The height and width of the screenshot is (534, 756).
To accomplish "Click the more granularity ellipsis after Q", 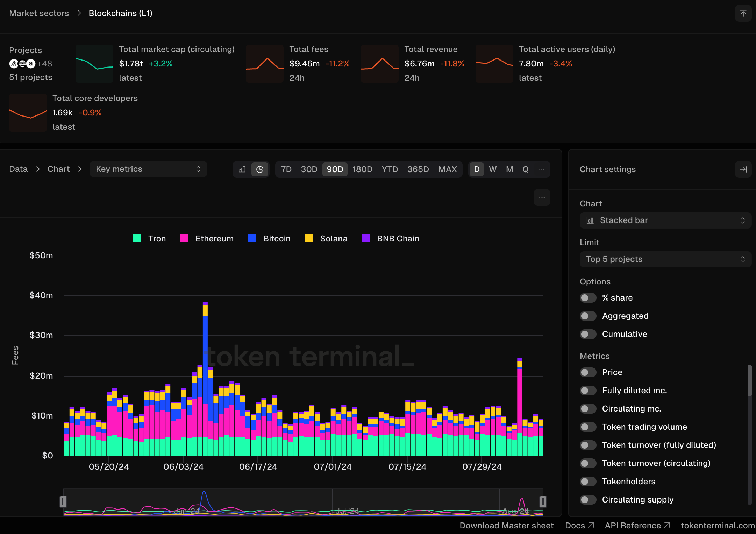I will [541, 169].
